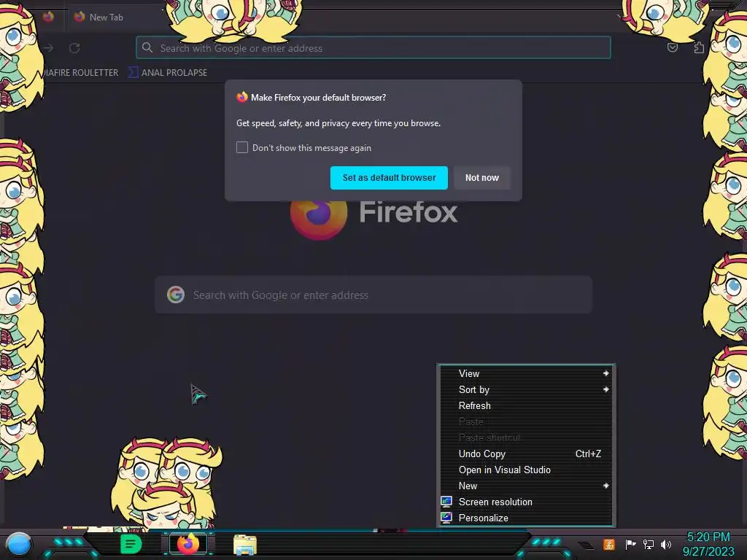Image resolution: width=747 pixels, height=560 pixels.
Task: Click the forward navigation arrow
Action: tap(49, 47)
